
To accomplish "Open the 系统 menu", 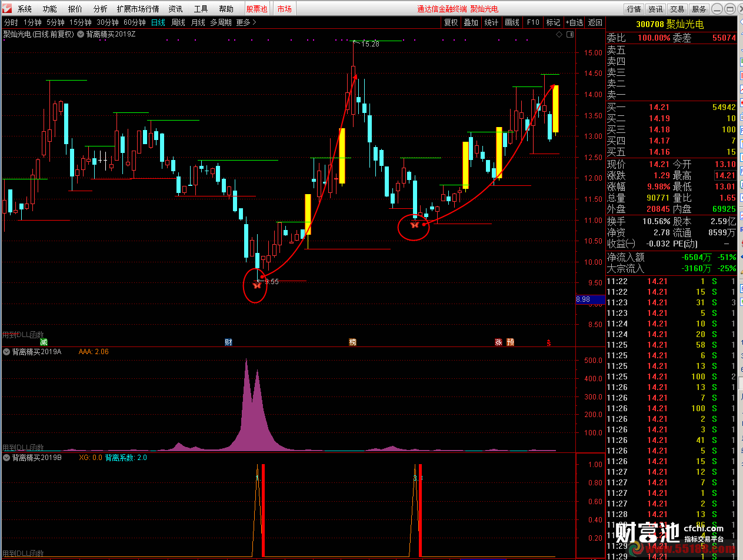I will pyautogui.click(x=25, y=9).
